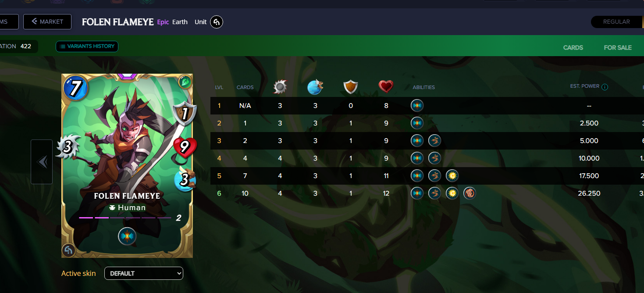Click the fourth ability icon in level 6 row

pyautogui.click(x=470, y=193)
